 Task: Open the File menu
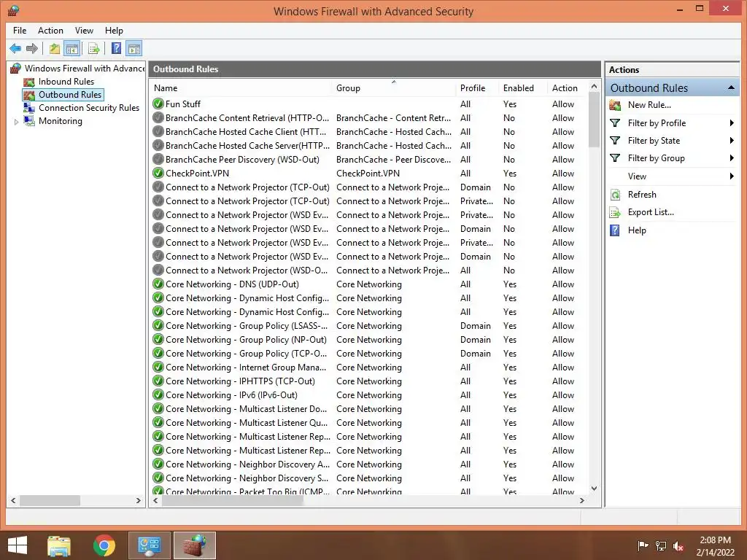20,31
